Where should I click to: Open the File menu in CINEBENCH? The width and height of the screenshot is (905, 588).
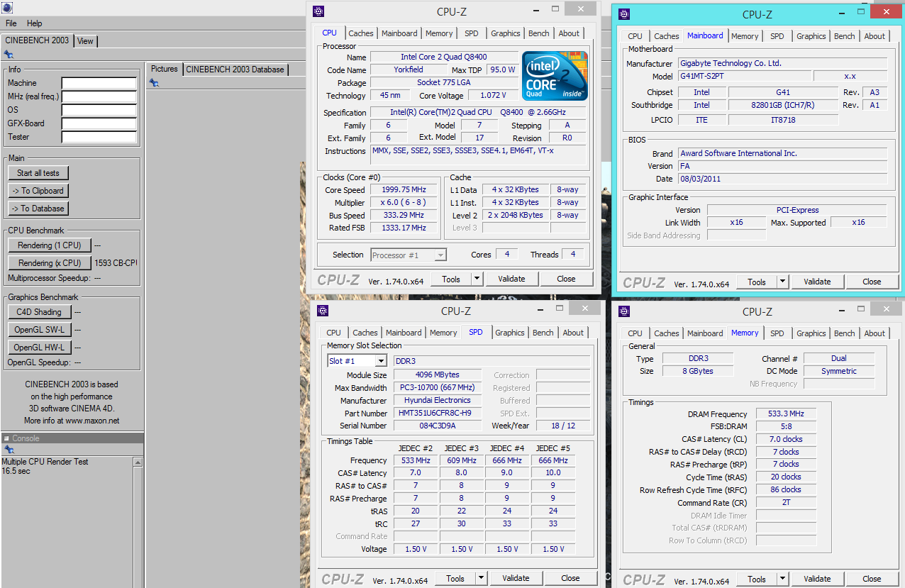coord(11,23)
